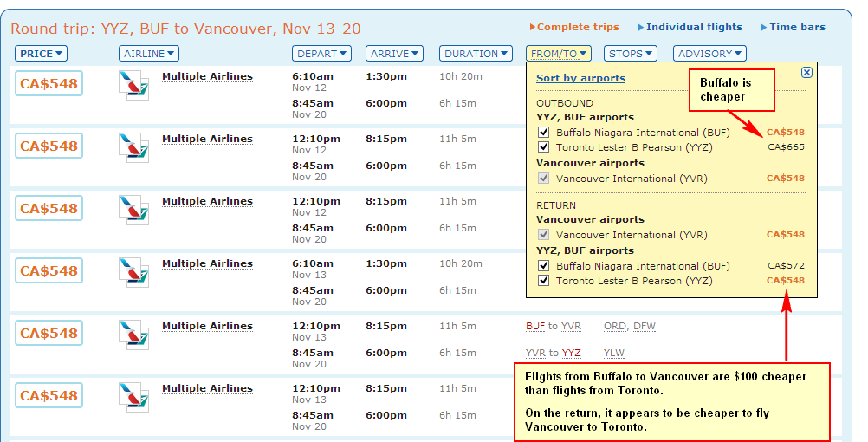This screenshot has height=442, width=868.
Task: Toggle return Toronto Lester B Pearson checkbox
Action: click(x=544, y=280)
